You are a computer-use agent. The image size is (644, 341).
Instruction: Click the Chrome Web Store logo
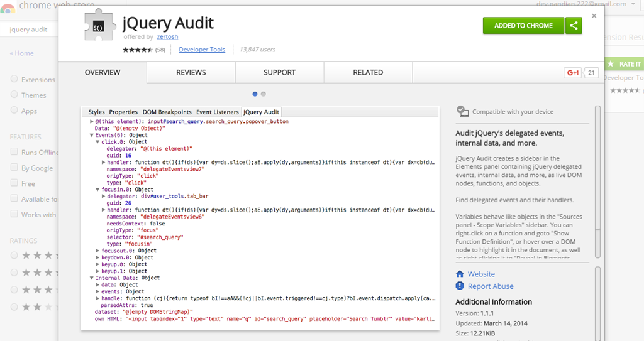pyautogui.click(x=9, y=6)
